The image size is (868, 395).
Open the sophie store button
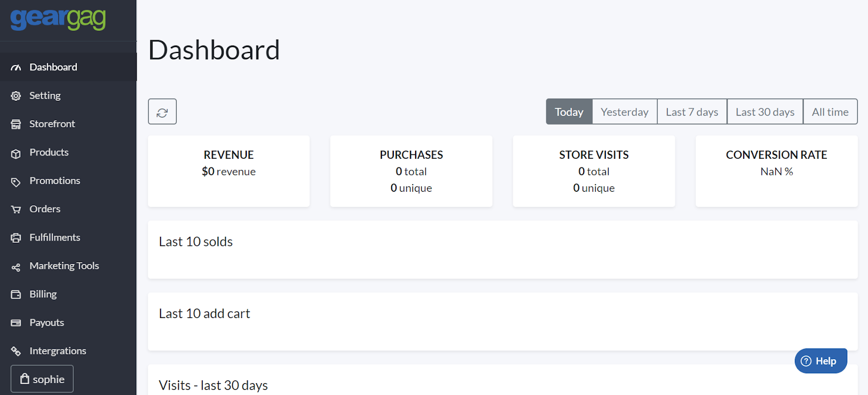42,379
